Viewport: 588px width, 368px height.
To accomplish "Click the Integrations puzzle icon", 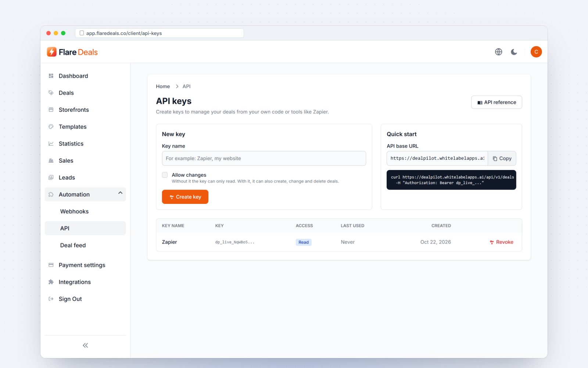I will click(51, 282).
